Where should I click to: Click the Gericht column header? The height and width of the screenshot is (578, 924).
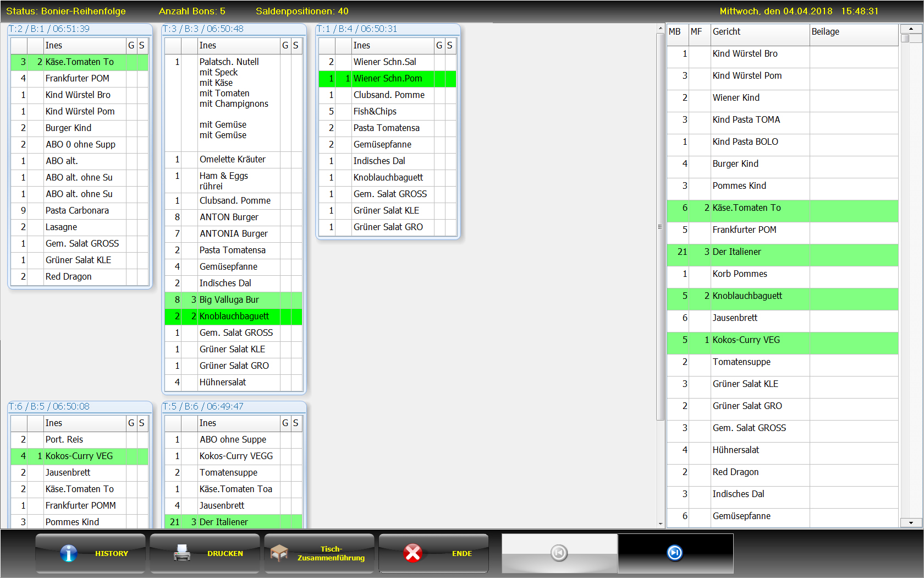pos(759,32)
